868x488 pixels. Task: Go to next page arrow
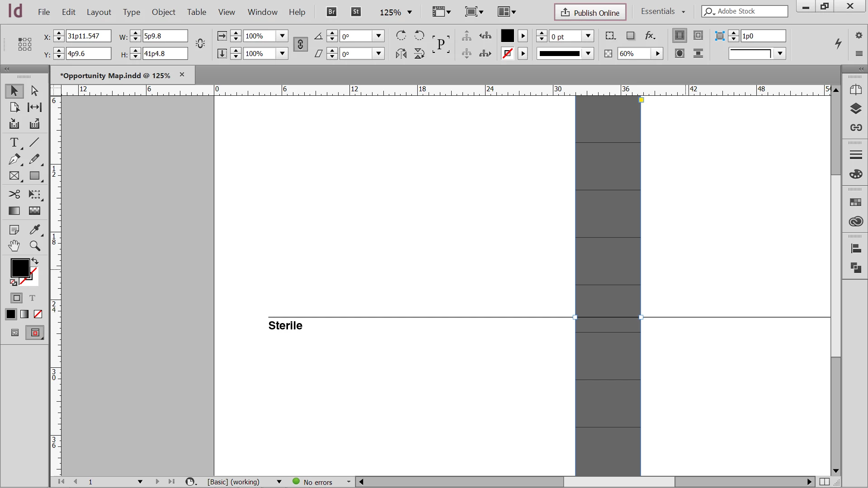(x=157, y=482)
